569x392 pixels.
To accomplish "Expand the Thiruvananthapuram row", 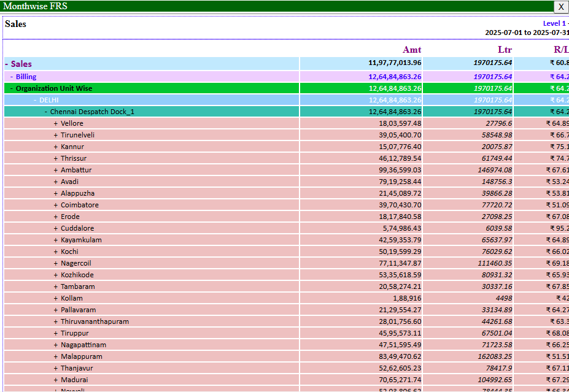I will (56, 321).
